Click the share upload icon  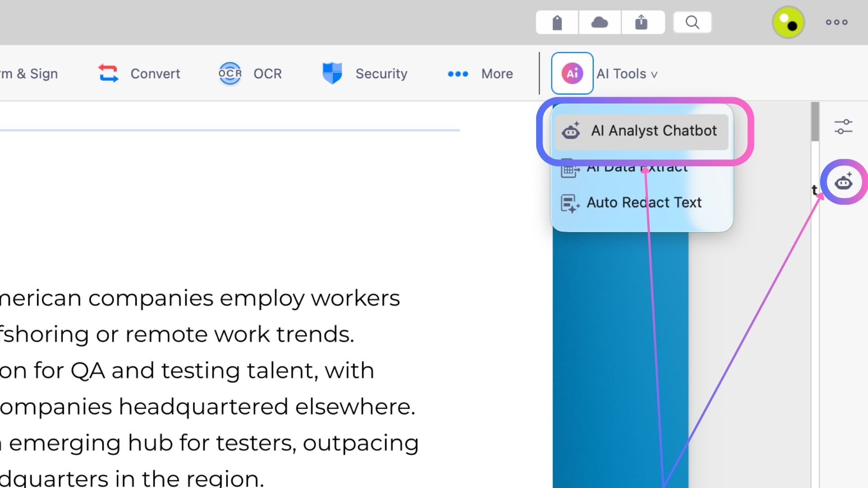coord(641,23)
